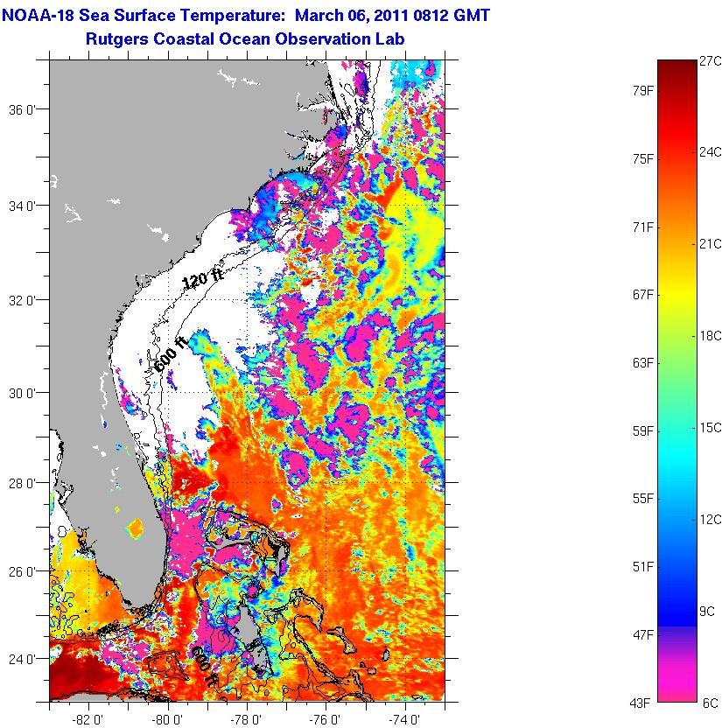Click the '63F' colorbar label
Screen dimensions: 722x728
(x=642, y=362)
